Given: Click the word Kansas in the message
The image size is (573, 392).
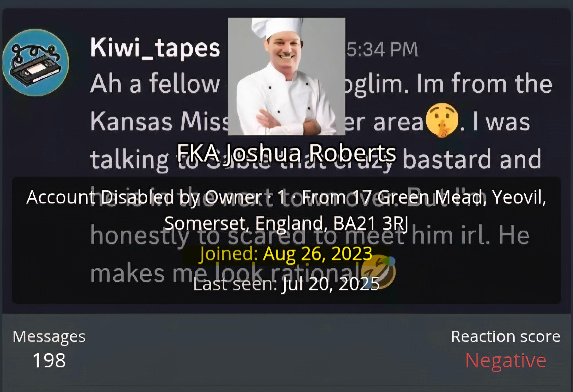Looking at the screenshot, I should click(131, 122).
